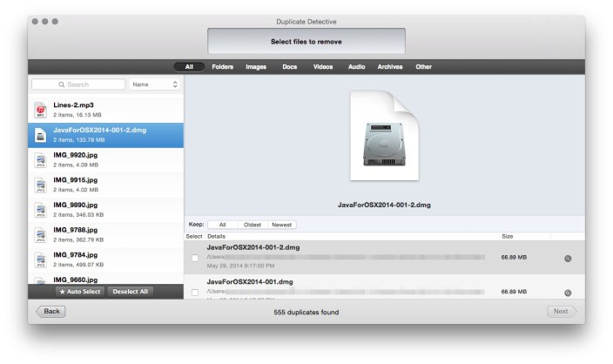Click the Search field
Viewport: 613px width, 364px height.
pyautogui.click(x=78, y=84)
